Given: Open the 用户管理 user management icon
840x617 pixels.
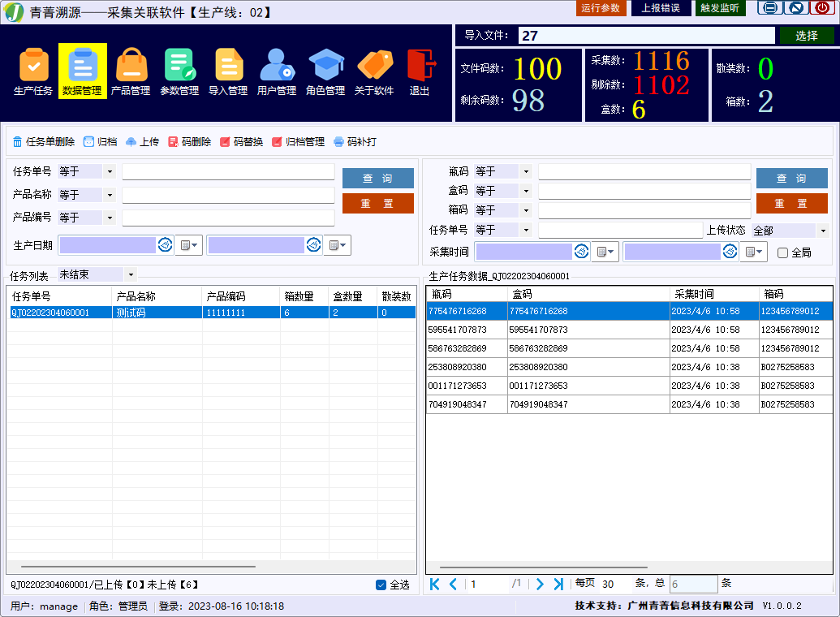Looking at the screenshot, I should pos(277,71).
